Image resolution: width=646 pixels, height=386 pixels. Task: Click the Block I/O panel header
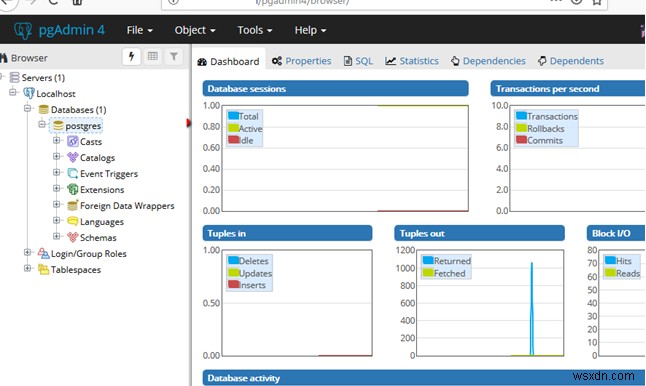[616, 233]
